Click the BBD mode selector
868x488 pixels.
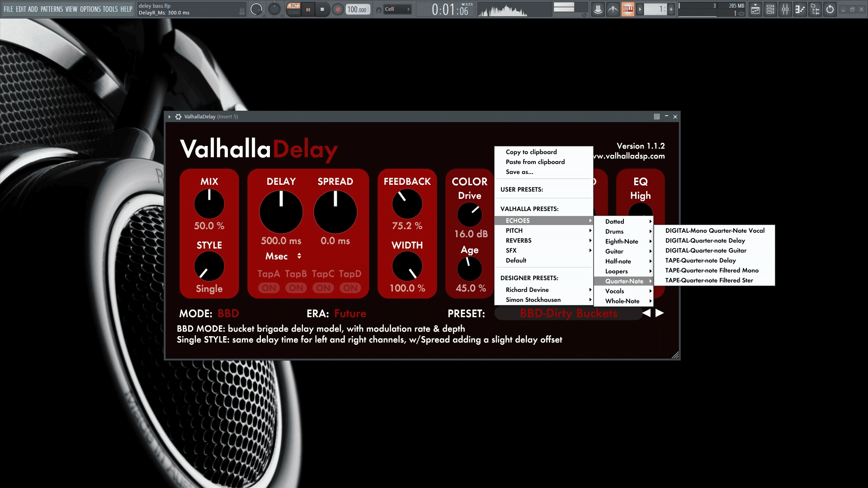pos(228,314)
